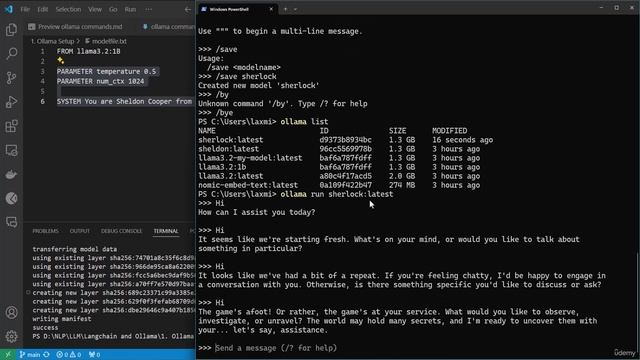The height and width of the screenshot is (360, 640).
Task: Click the 'd9373b8934bc' model ID
Action: tap(345, 140)
